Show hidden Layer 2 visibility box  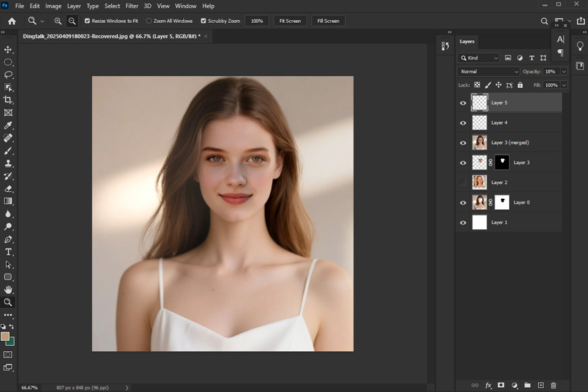click(463, 182)
